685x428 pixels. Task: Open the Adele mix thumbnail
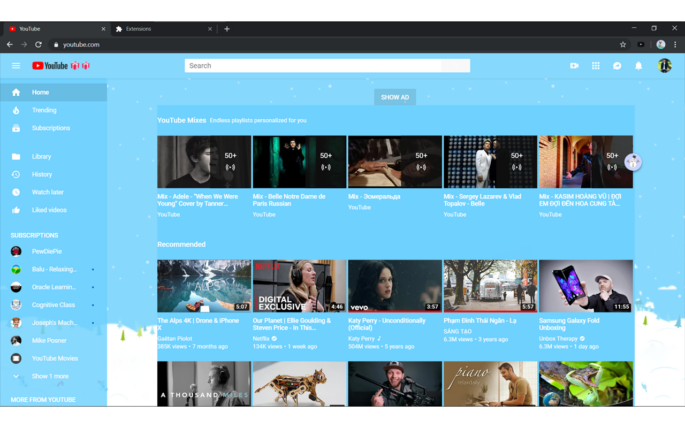[204, 162]
